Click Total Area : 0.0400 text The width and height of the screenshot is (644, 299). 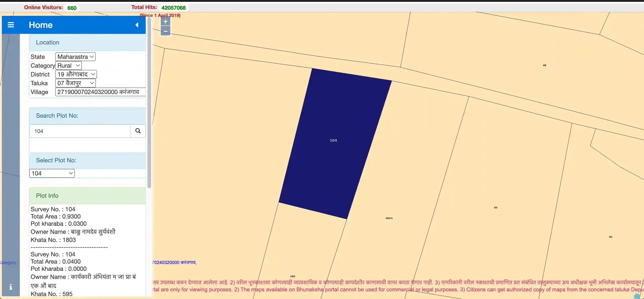click(x=56, y=261)
